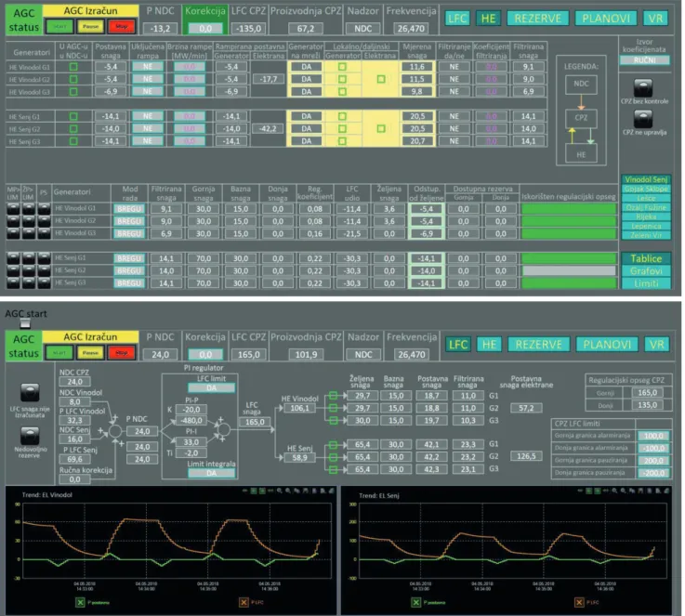Toggle P LFC series checkbox in Vinodol trend
Viewport: 685px width, 616px height.
244,602
